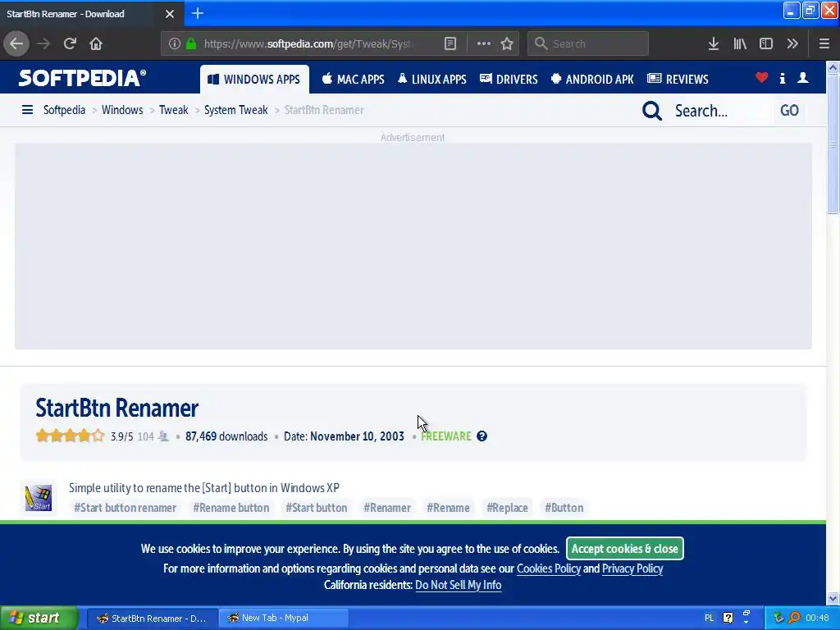The height and width of the screenshot is (630, 840).
Task: Select the #Start button renamer tag
Action: click(125, 507)
